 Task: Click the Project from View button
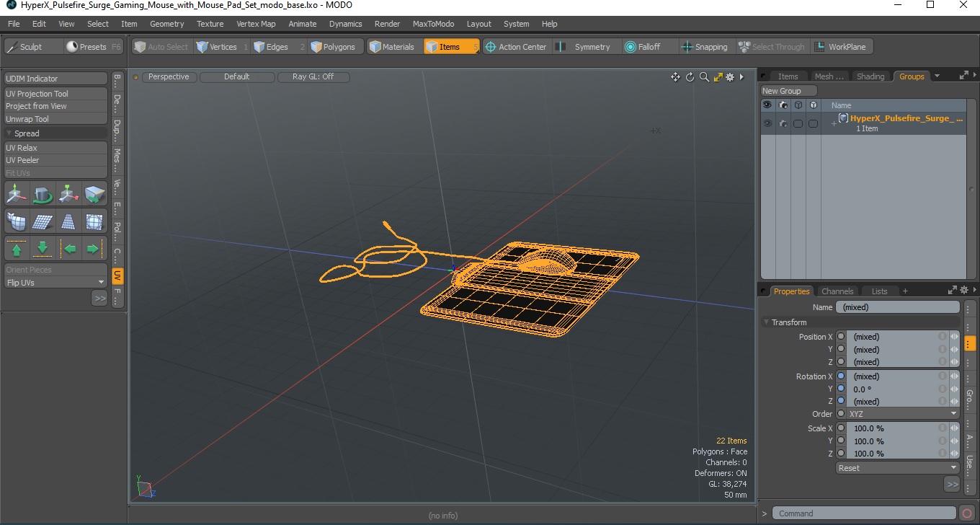(55, 106)
